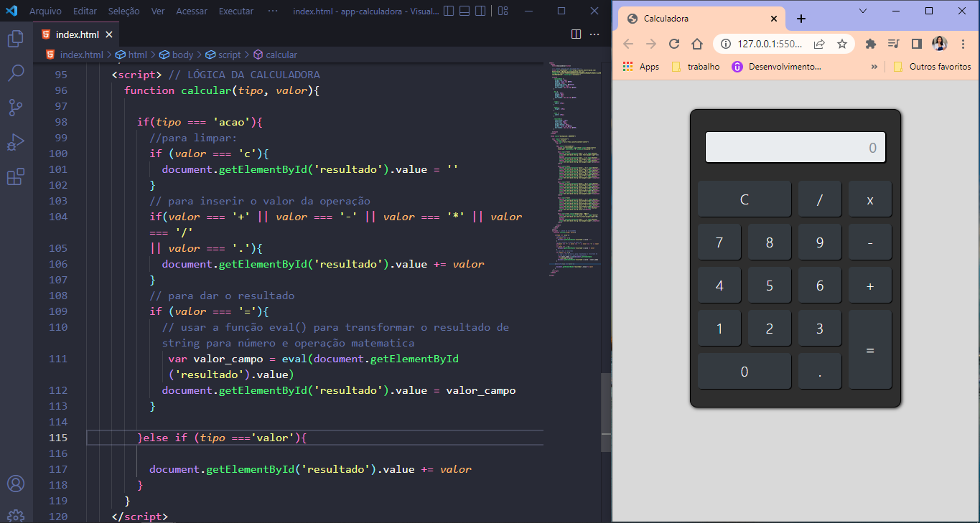Select the Search icon in activity bar
Screen dimensions: 980x523
16,72
